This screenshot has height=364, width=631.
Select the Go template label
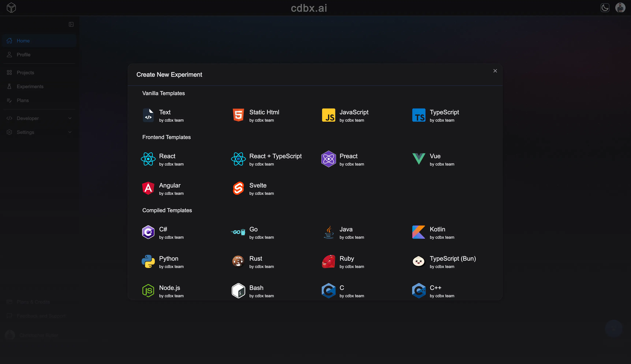[253, 230]
